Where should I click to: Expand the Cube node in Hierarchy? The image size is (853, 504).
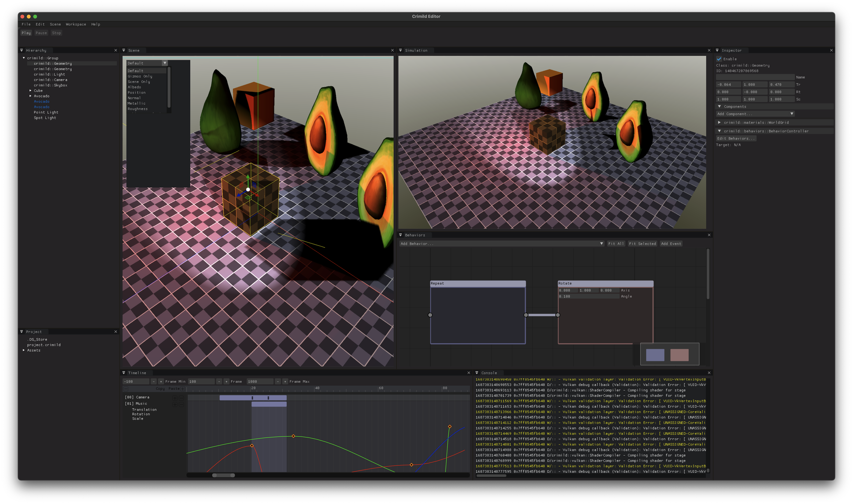(x=31, y=91)
